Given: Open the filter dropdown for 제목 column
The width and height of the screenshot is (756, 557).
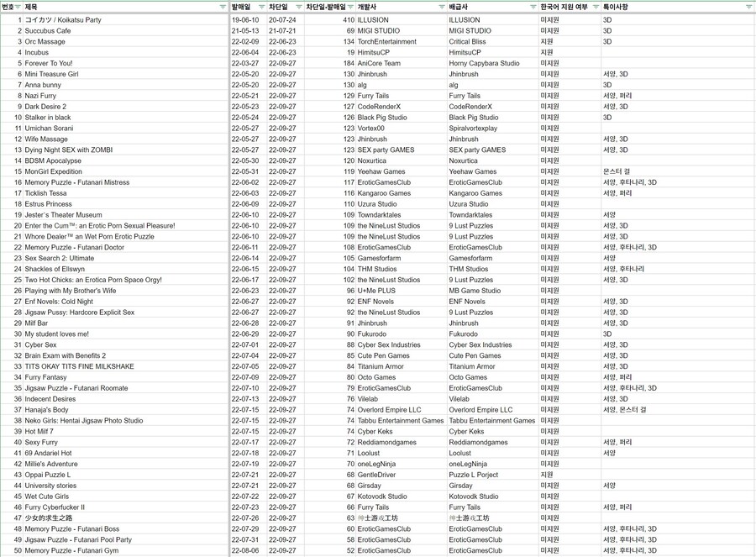Looking at the screenshot, I should [x=223, y=7].
